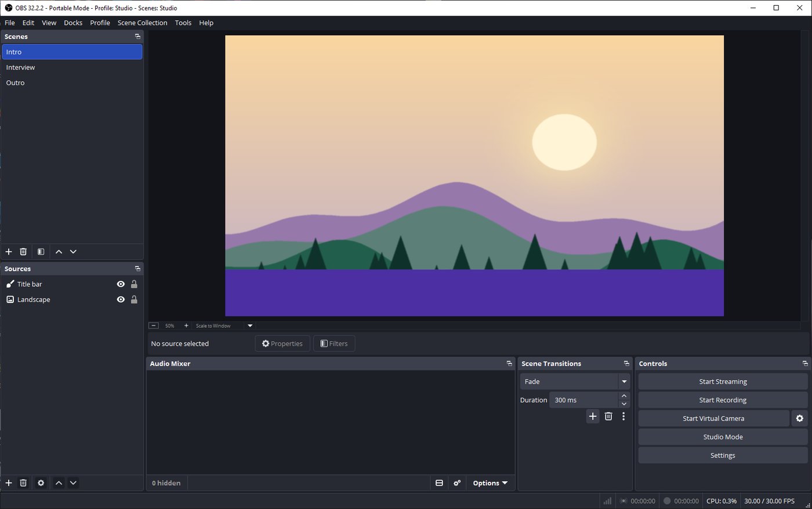Open Settings from the Controls dock

tap(723, 456)
